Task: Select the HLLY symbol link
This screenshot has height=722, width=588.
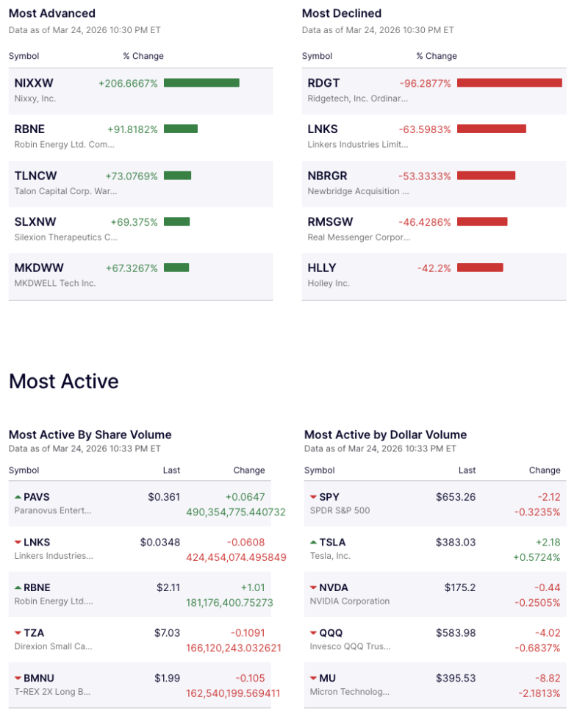Action: [318, 268]
